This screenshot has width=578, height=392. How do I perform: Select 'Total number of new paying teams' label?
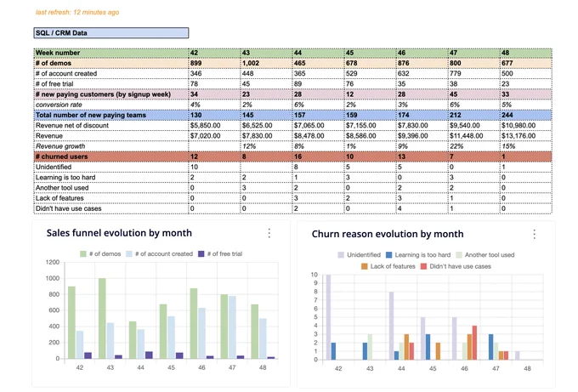(x=111, y=115)
